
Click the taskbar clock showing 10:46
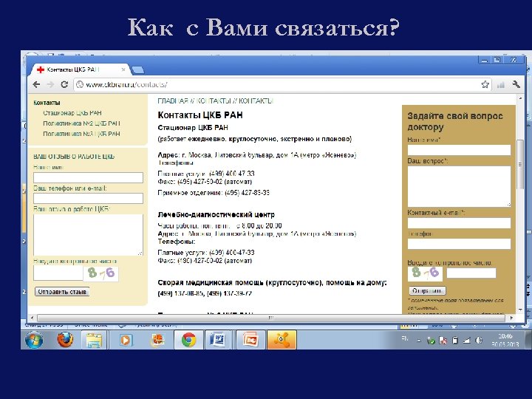pyautogui.click(x=505, y=340)
